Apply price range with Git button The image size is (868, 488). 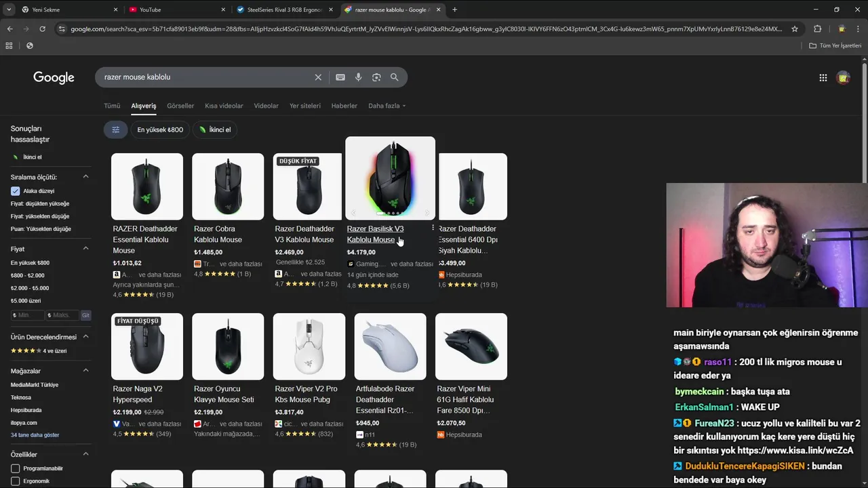coord(85,315)
